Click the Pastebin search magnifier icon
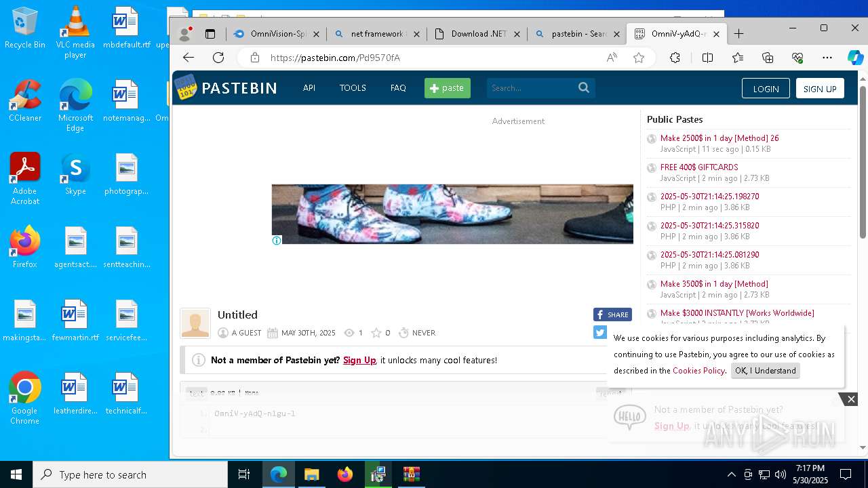Screen dimensions: 868x488 (584, 87)
